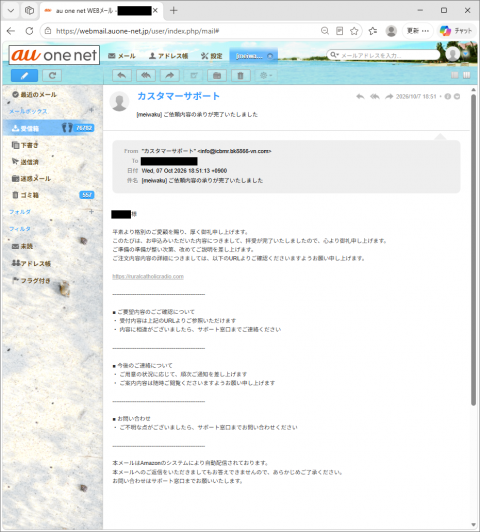Screen dimensions: 480x532
Task: Refresh the mailbox with the reload button
Action: click(x=52, y=75)
